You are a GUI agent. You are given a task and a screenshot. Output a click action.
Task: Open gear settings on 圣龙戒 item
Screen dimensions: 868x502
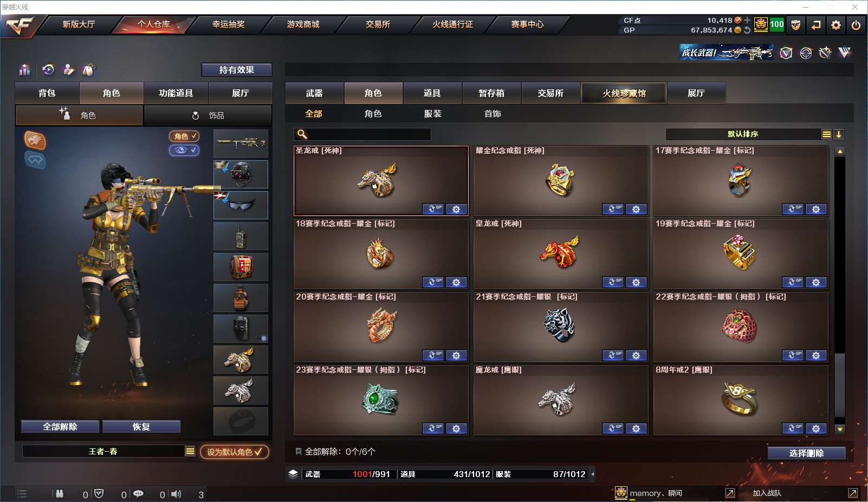pyautogui.click(x=456, y=209)
